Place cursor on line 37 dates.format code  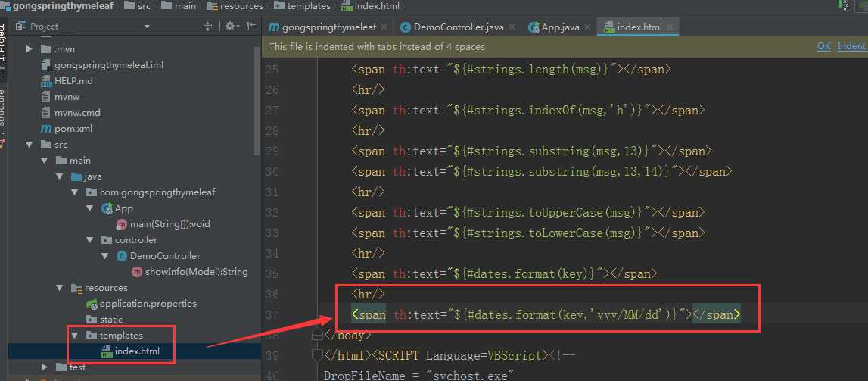pyautogui.click(x=546, y=314)
